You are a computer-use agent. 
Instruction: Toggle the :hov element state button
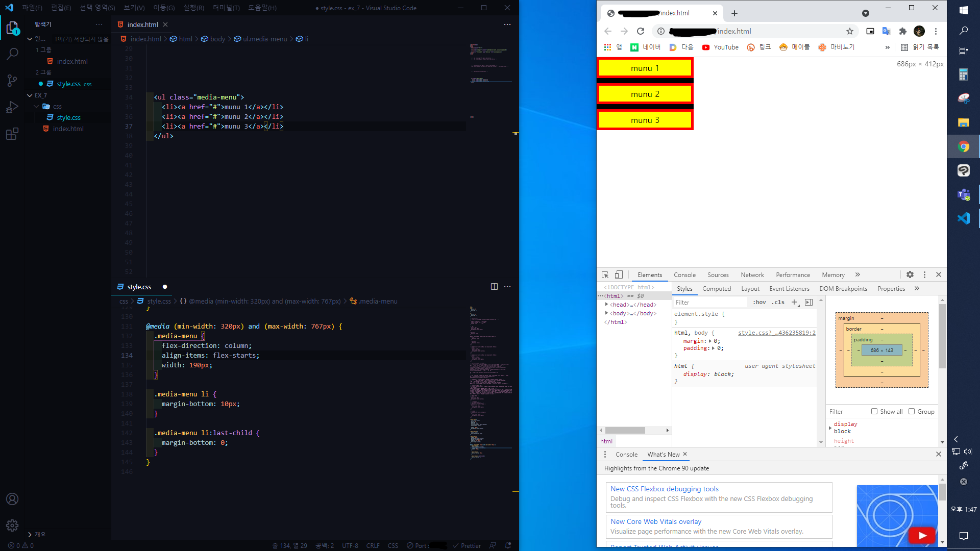pyautogui.click(x=759, y=302)
